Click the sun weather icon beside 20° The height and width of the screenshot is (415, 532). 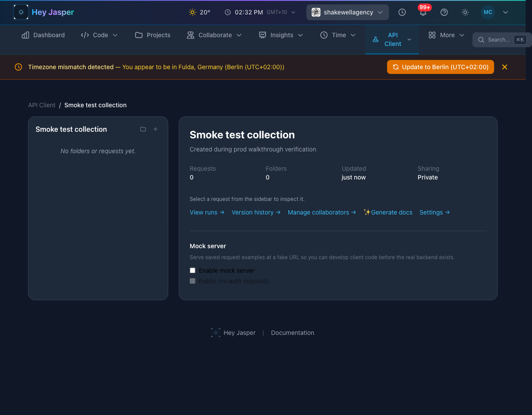click(192, 12)
